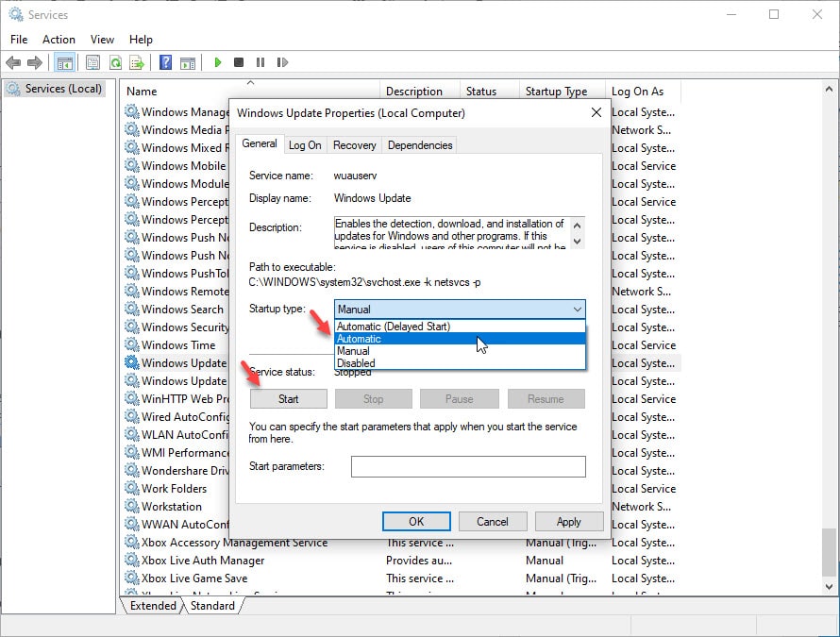Click the gear icon beside WinHTTP Web Proxy
840x637 pixels.
(x=132, y=398)
